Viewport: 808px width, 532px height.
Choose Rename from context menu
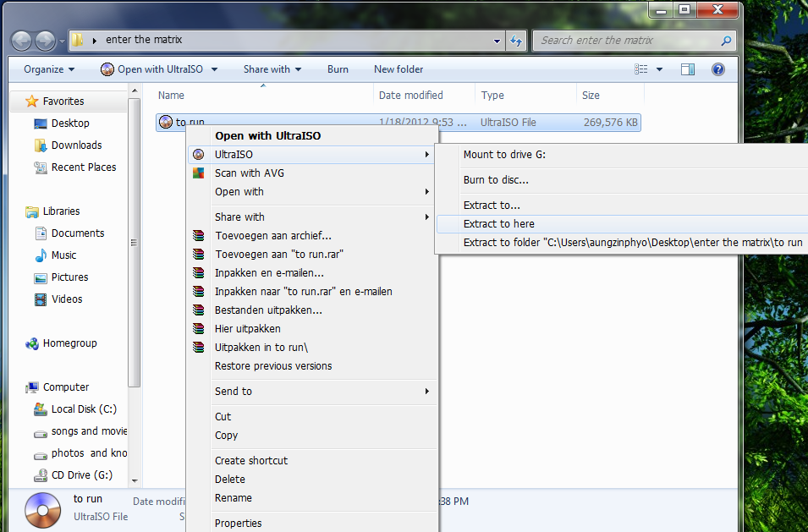[x=313, y=498]
